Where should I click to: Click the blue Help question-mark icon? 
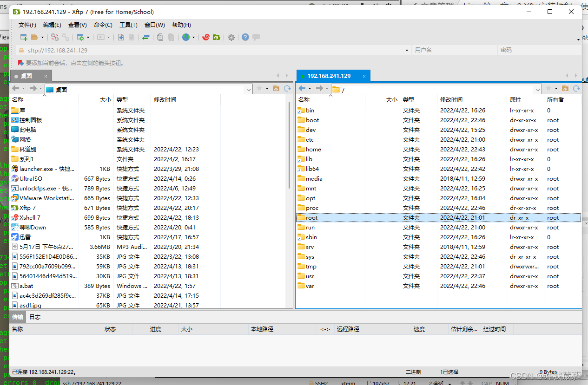click(x=245, y=37)
